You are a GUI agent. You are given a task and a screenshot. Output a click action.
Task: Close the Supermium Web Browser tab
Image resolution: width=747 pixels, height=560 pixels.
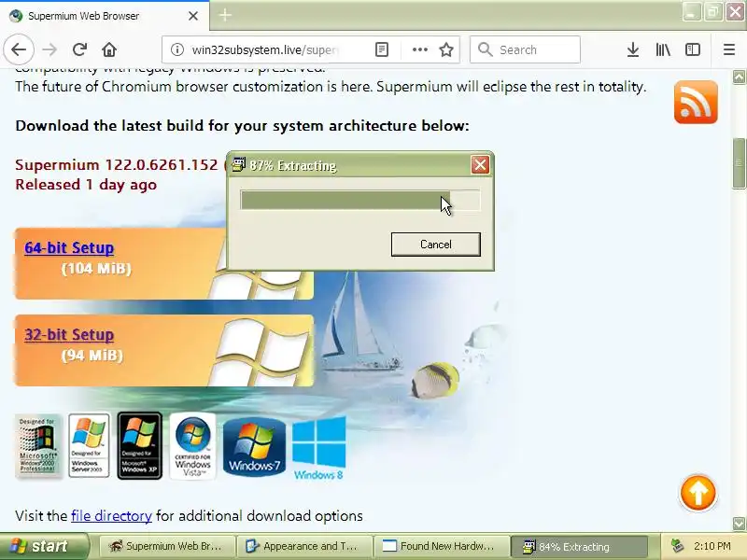tap(193, 16)
